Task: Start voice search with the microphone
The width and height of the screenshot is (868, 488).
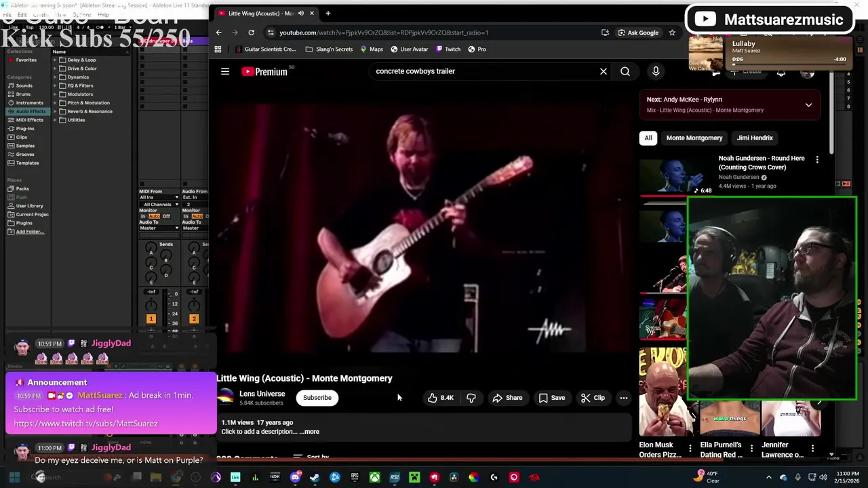Action: (656, 71)
